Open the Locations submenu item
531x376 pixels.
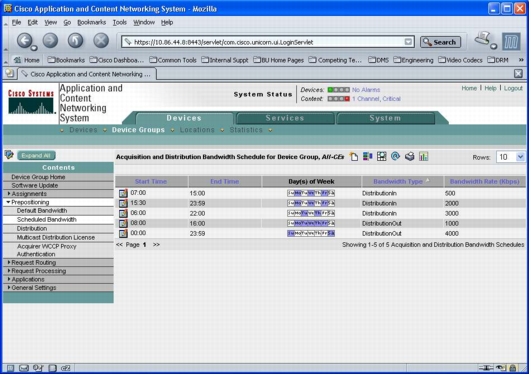pos(197,130)
